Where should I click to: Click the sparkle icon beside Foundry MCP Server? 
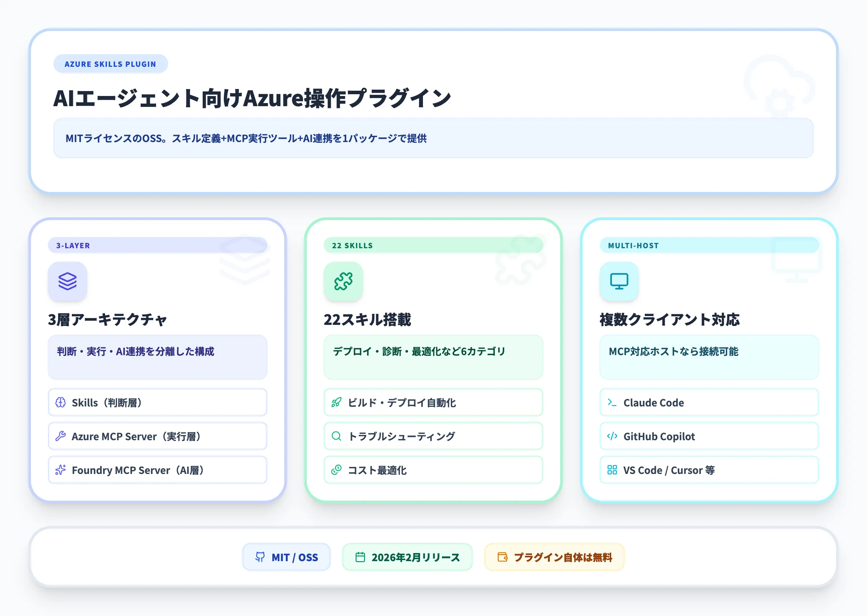pos(61,470)
